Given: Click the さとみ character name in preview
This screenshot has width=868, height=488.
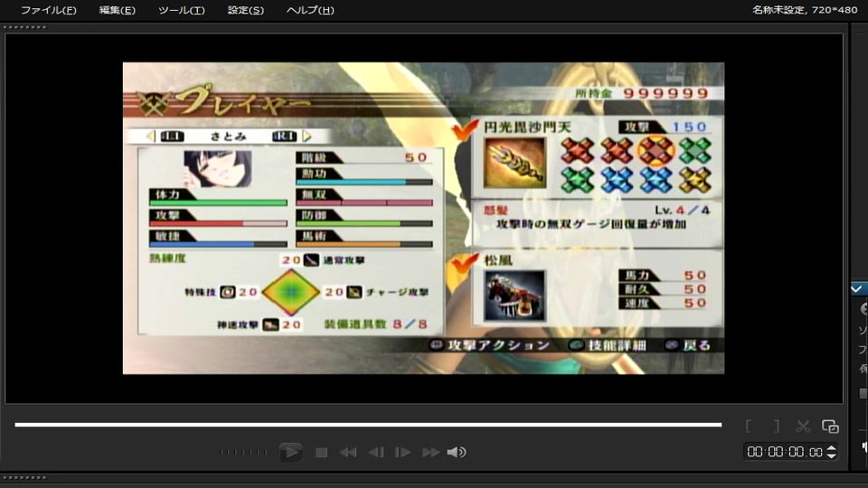Looking at the screenshot, I should click(x=228, y=136).
